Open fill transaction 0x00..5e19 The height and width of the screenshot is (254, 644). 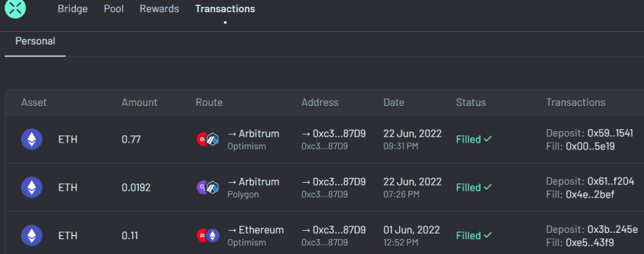click(590, 146)
